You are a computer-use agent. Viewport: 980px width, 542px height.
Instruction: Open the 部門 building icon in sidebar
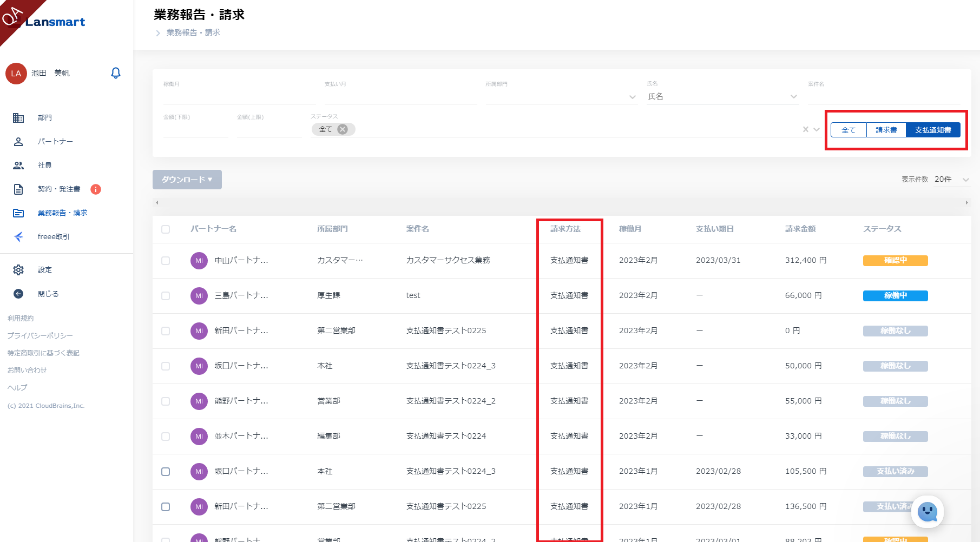click(18, 118)
